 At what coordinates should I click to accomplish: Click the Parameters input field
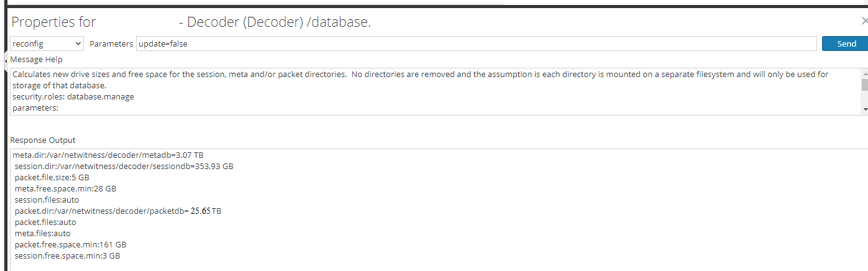pyautogui.click(x=476, y=44)
